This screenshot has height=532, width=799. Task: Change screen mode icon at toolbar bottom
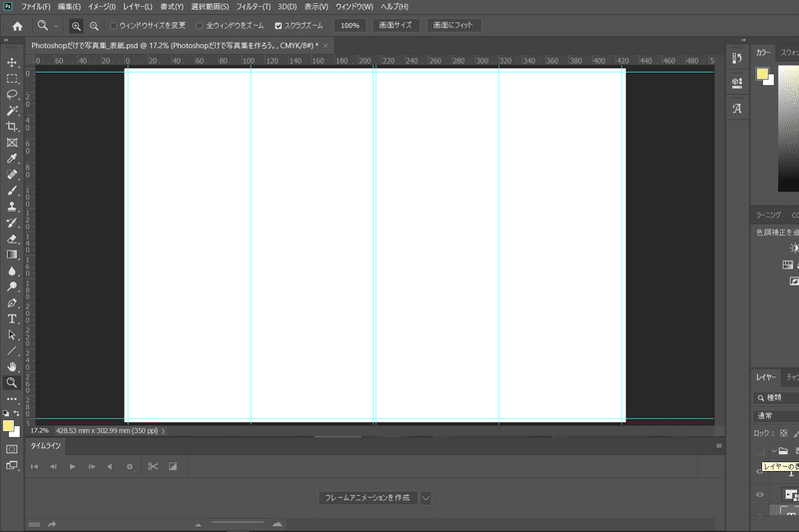(x=12, y=465)
